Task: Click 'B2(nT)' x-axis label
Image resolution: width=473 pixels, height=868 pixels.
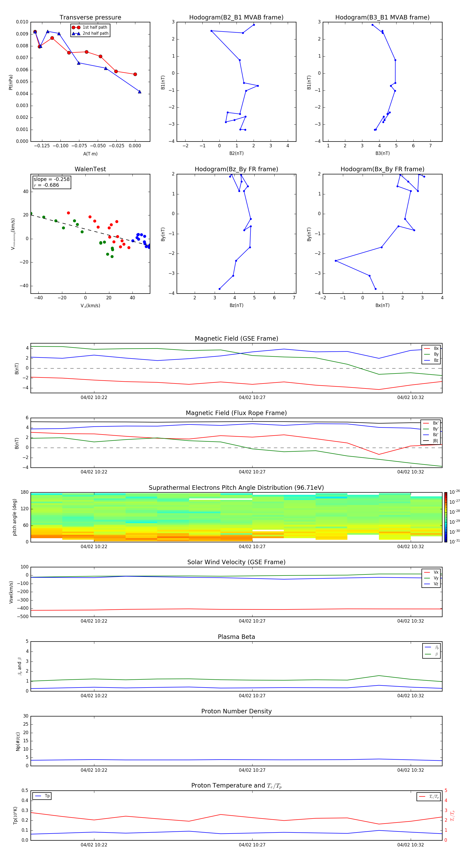Action: pos(236,154)
